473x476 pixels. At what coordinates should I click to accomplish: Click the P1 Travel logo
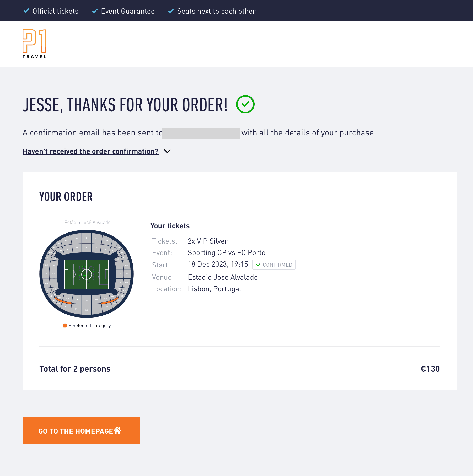[34, 44]
